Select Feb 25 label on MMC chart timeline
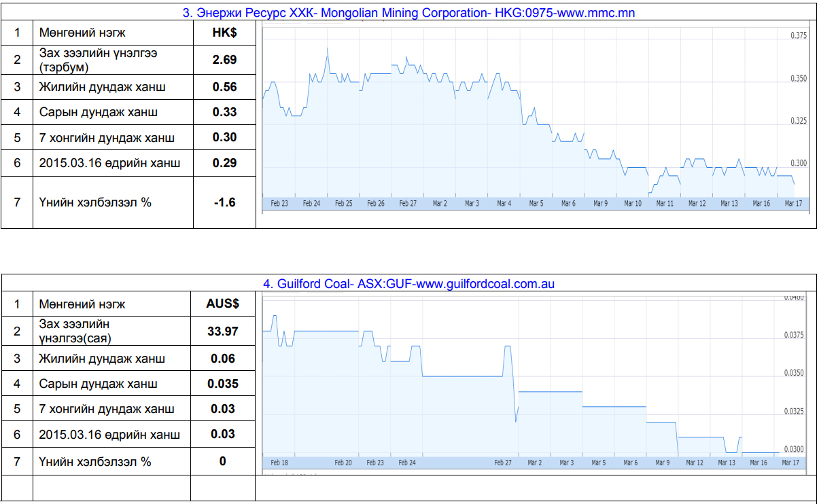The image size is (819, 504). point(344,203)
